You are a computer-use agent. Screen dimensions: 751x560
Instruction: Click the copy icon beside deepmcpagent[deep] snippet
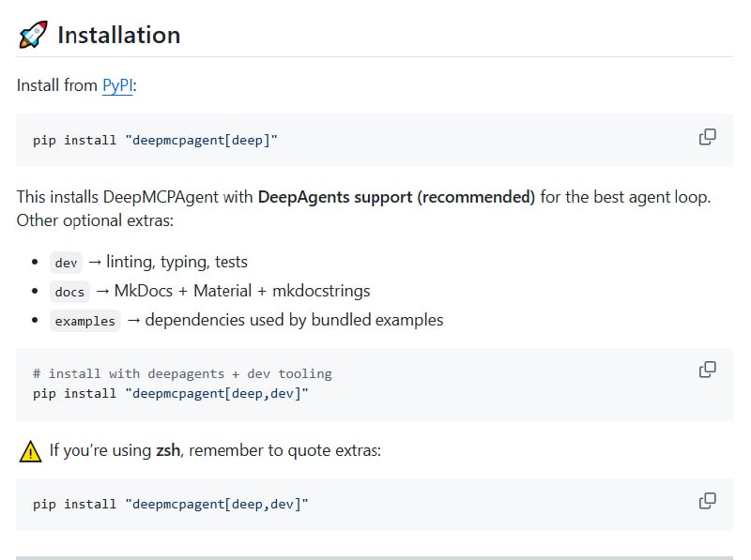[707, 136]
